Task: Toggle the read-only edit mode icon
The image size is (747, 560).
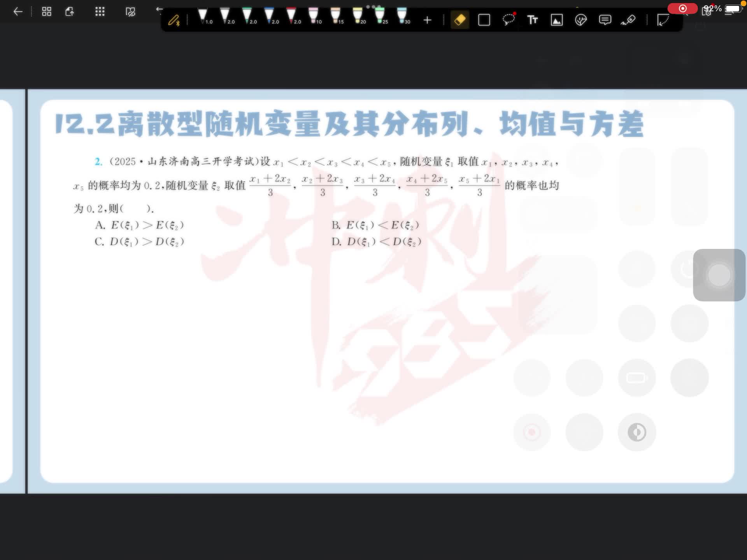Action: point(130,12)
